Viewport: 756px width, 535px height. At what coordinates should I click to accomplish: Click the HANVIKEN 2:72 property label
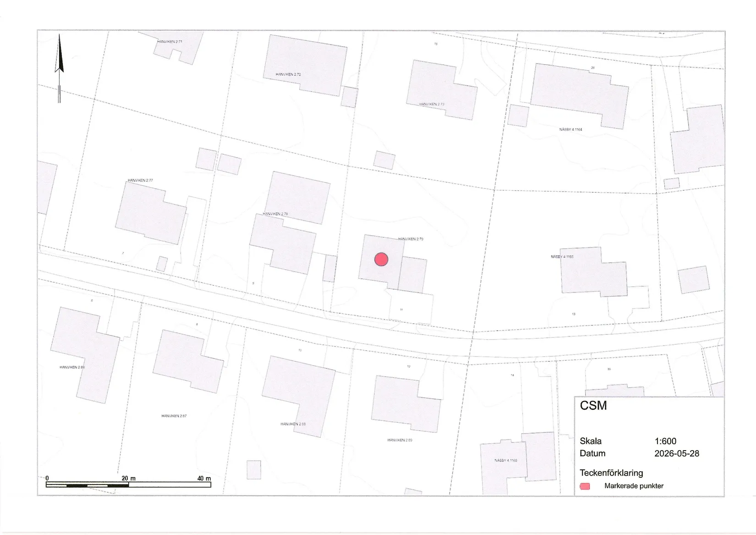pyautogui.click(x=288, y=74)
